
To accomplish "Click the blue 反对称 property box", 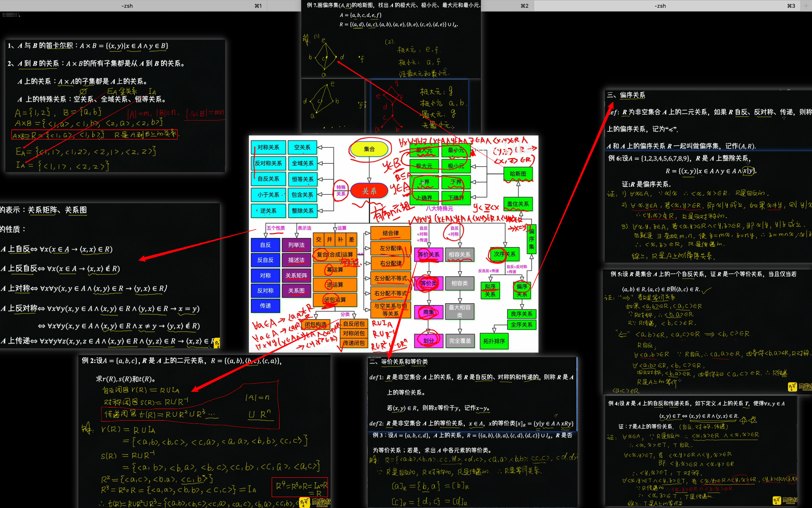I will pos(265,290).
